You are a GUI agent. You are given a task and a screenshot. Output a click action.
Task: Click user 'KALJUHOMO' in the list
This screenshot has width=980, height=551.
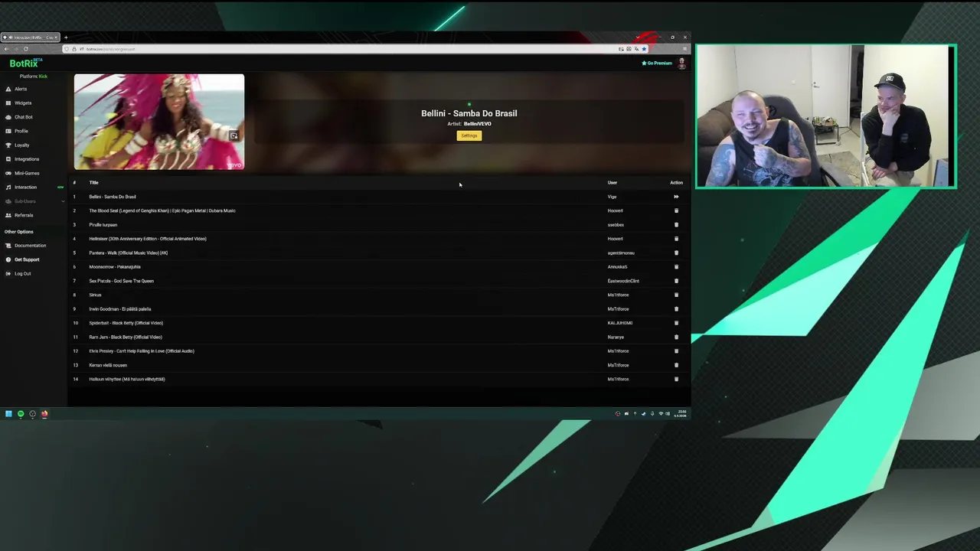[620, 323]
